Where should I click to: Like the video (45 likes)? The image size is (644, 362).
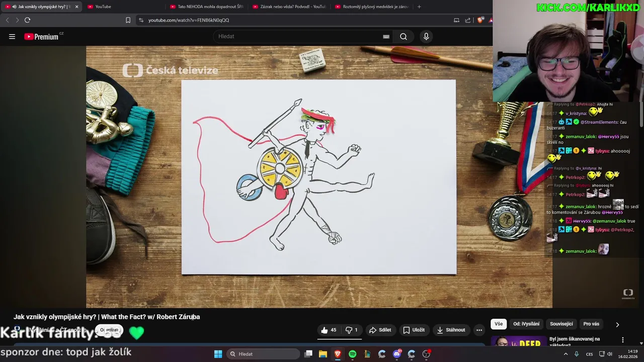point(329,330)
